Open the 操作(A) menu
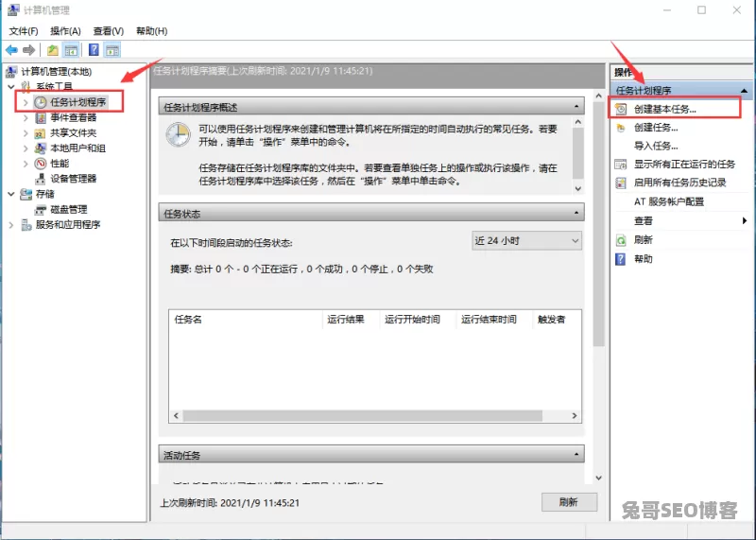 [65, 31]
